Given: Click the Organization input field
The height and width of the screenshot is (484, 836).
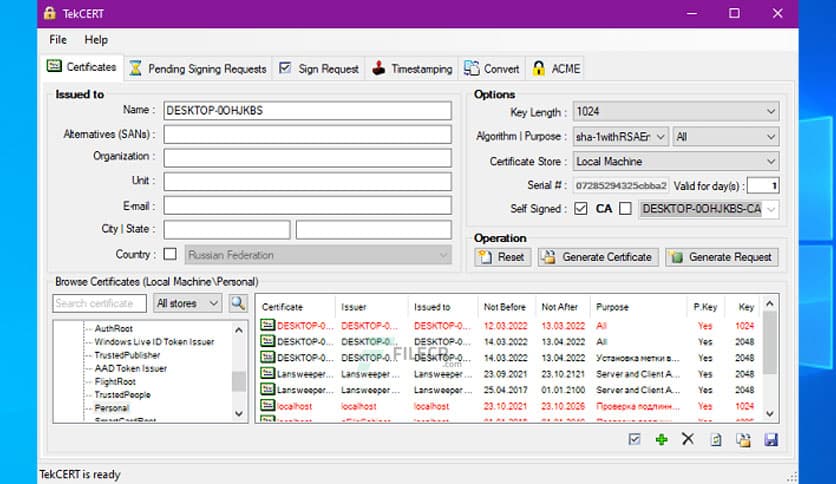Looking at the screenshot, I should (308, 158).
